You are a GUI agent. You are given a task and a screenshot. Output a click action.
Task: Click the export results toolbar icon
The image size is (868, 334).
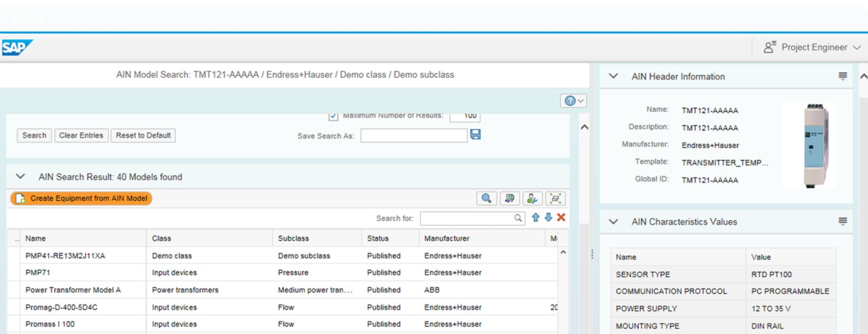point(509,198)
